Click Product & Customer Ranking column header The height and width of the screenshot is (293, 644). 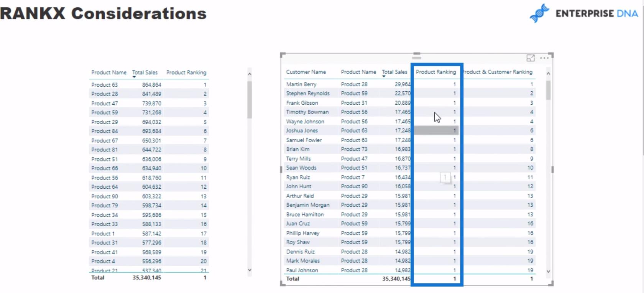point(498,72)
